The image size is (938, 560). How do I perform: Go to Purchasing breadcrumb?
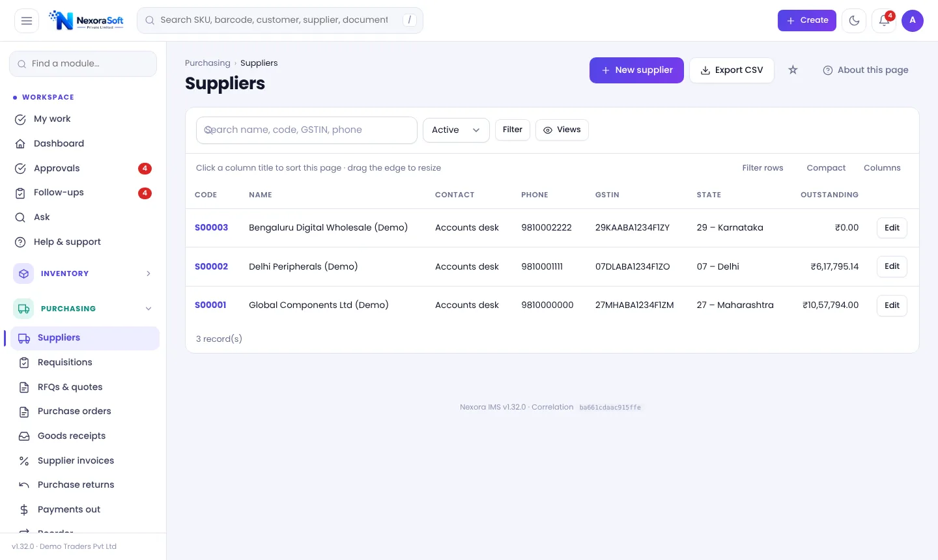pyautogui.click(x=208, y=63)
